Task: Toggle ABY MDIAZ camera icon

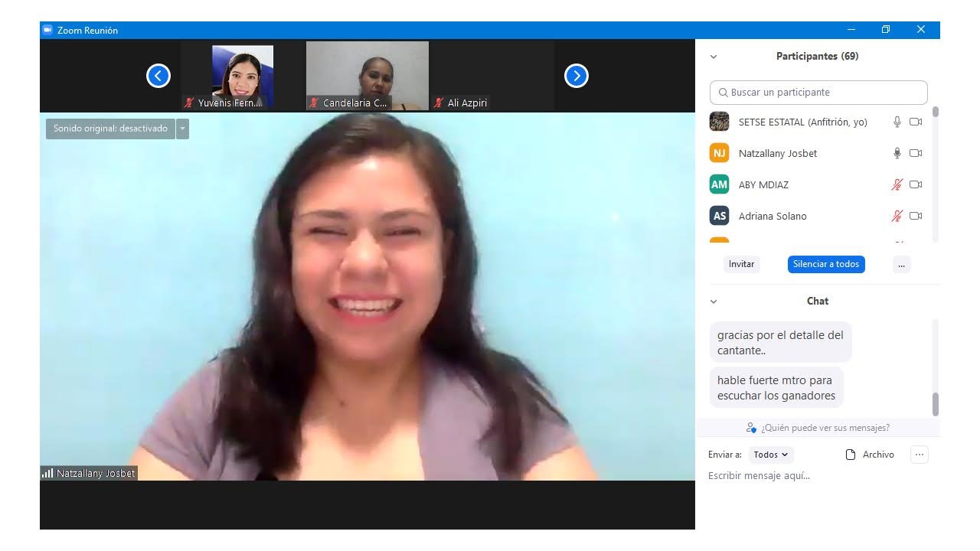Action: coord(916,184)
